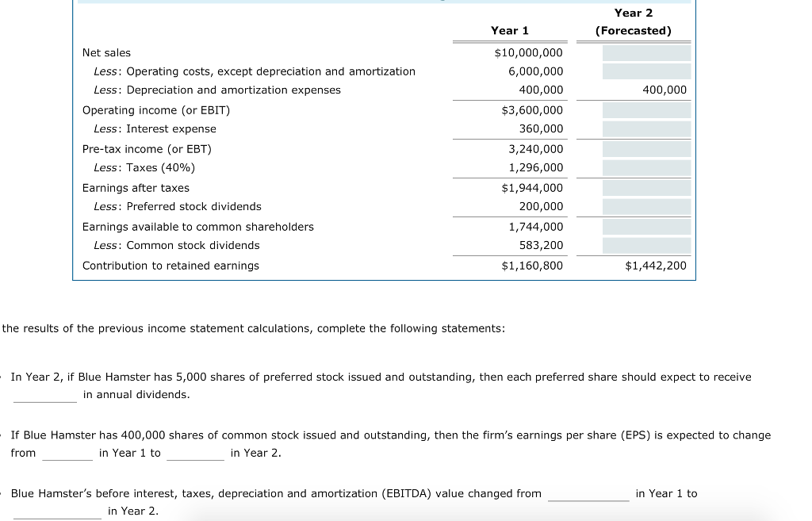
Task: Click the Year 2 Common stock dividends input box
Action: tap(634, 245)
